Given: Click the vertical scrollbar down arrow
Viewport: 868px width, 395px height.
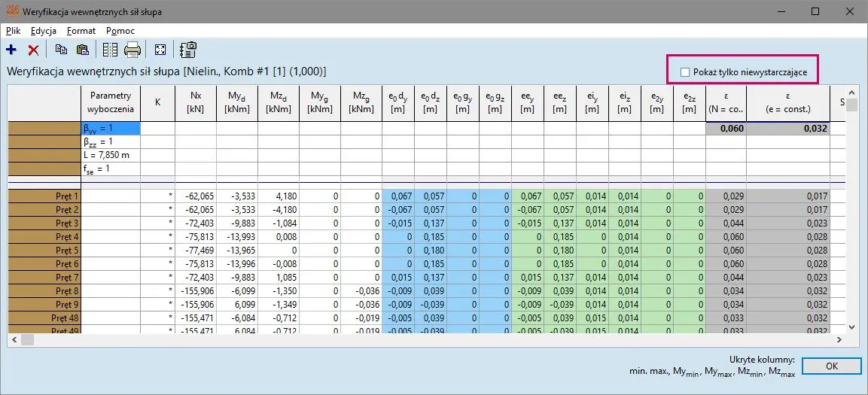Looking at the screenshot, I should click(x=851, y=327).
